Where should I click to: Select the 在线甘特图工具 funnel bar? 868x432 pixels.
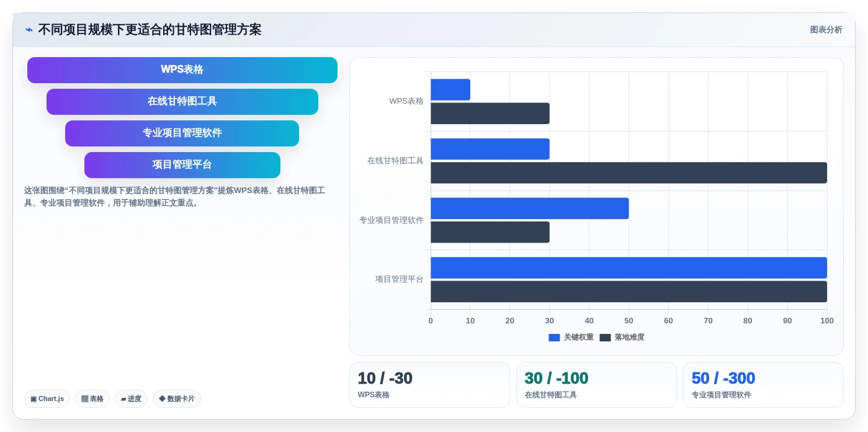(x=182, y=102)
